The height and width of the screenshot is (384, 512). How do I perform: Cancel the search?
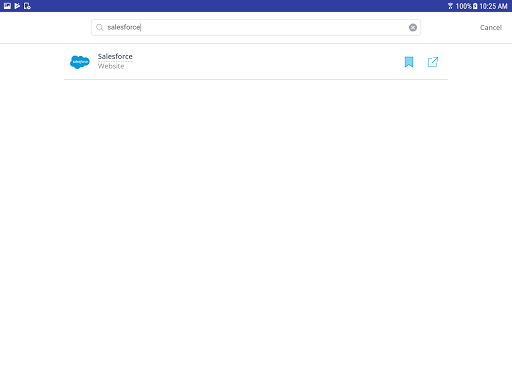491,28
